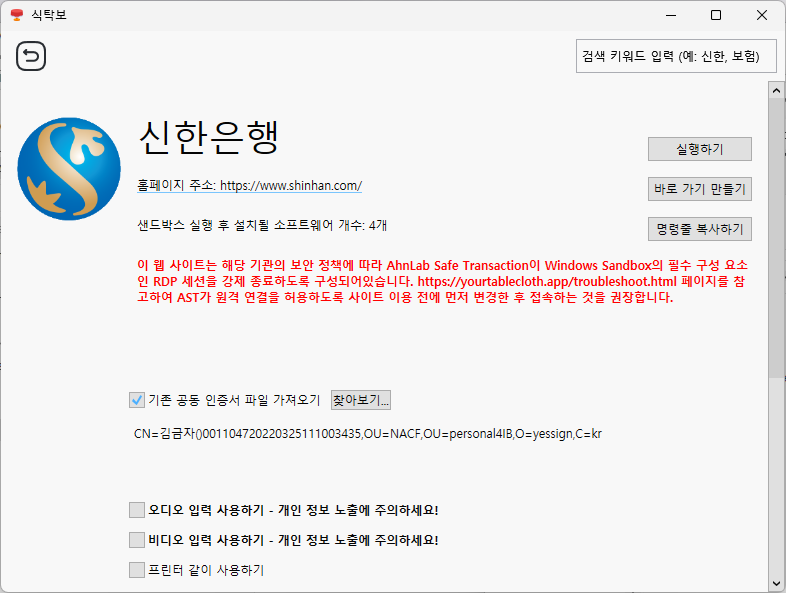
Task: Click the software count text 4개
Action: [x=262, y=226]
